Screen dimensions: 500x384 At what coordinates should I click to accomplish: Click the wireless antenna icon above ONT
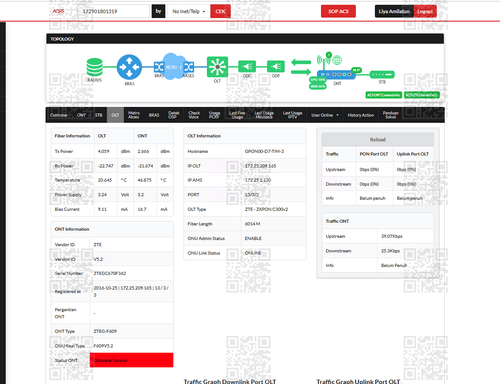[323, 60]
